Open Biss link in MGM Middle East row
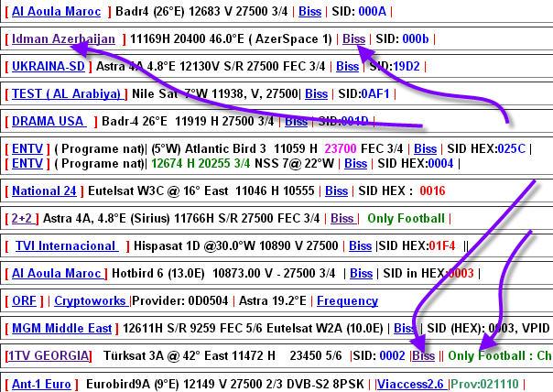553x392 pixels. 405,329
